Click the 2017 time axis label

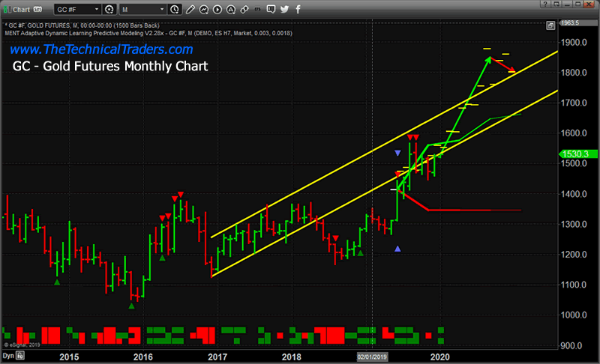point(217,357)
